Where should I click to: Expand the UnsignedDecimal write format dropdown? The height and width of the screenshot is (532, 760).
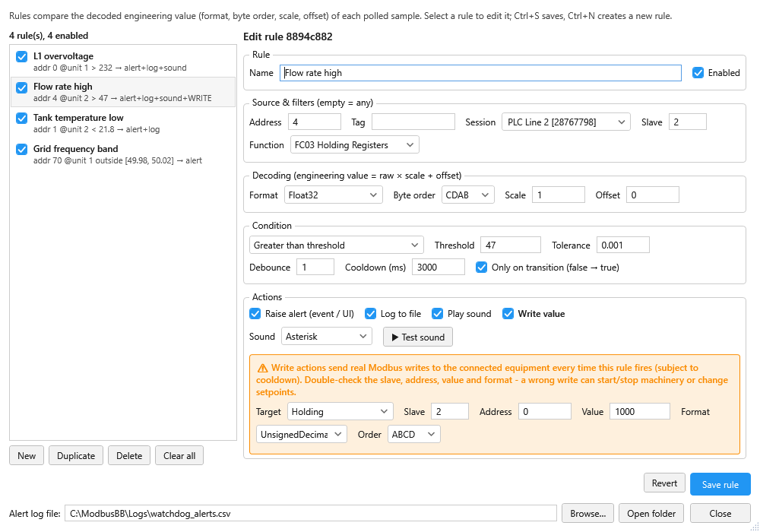click(x=302, y=434)
